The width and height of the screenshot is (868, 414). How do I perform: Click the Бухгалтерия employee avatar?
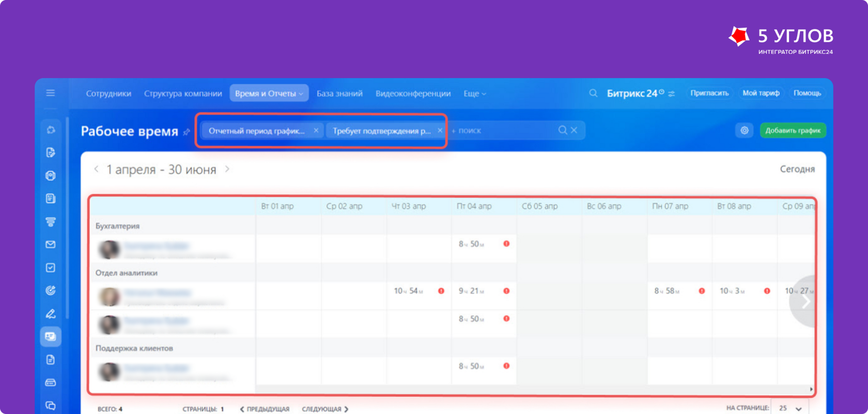(x=109, y=249)
